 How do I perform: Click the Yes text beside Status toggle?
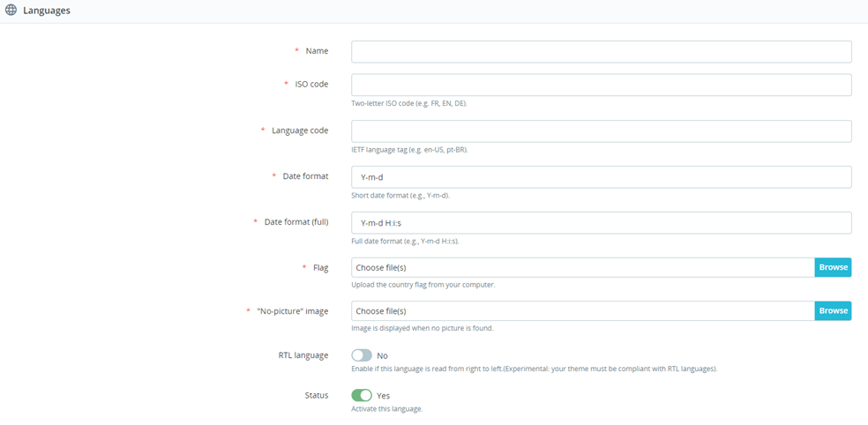click(x=383, y=396)
